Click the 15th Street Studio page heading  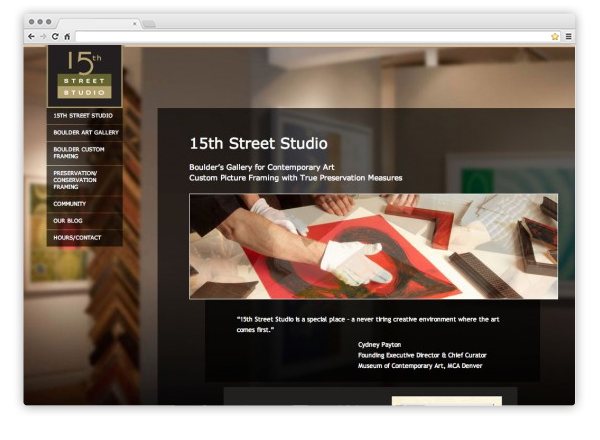[259, 143]
